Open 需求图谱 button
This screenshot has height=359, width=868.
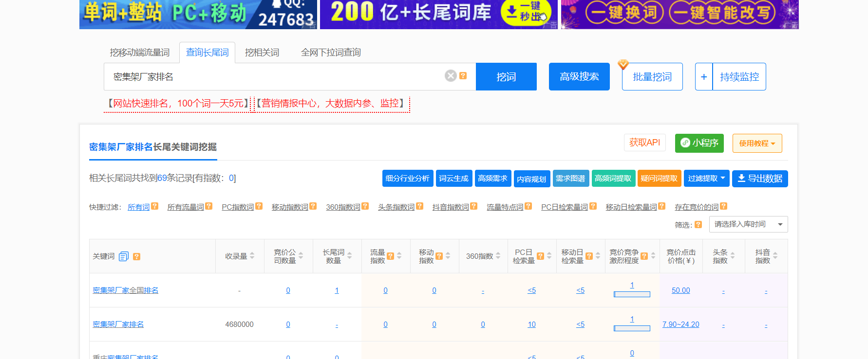click(x=570, y=179)
